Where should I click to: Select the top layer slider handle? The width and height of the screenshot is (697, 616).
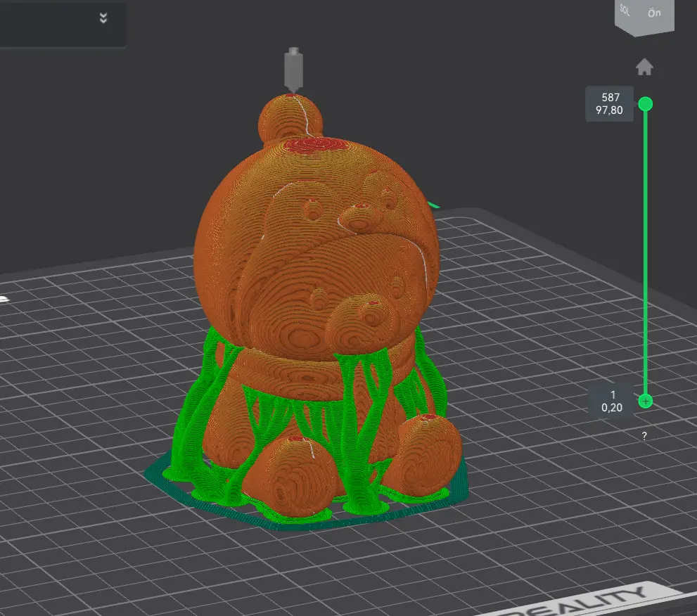[x=646, y=104]
